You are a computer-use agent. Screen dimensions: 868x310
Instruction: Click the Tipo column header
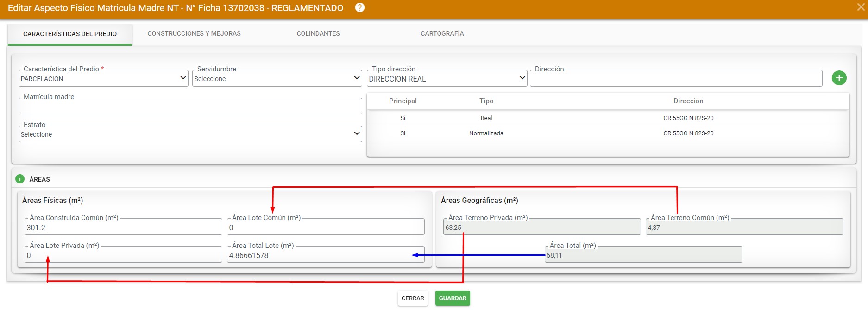[486, 101]
